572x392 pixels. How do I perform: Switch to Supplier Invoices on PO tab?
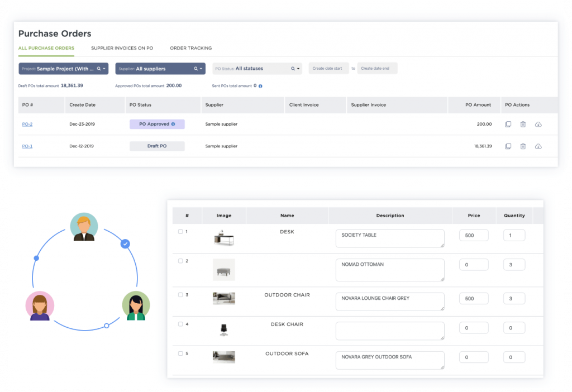tap(122, 48)
